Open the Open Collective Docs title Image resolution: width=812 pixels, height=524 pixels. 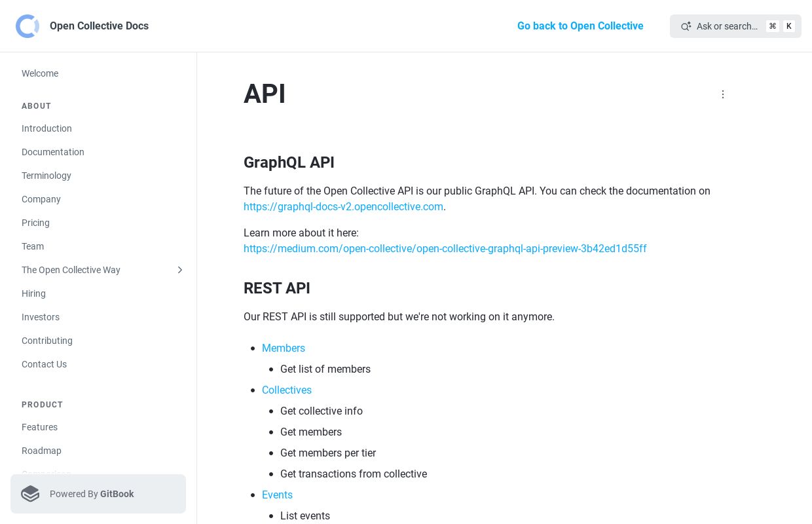pyautogui.click(x=99, y=26)
